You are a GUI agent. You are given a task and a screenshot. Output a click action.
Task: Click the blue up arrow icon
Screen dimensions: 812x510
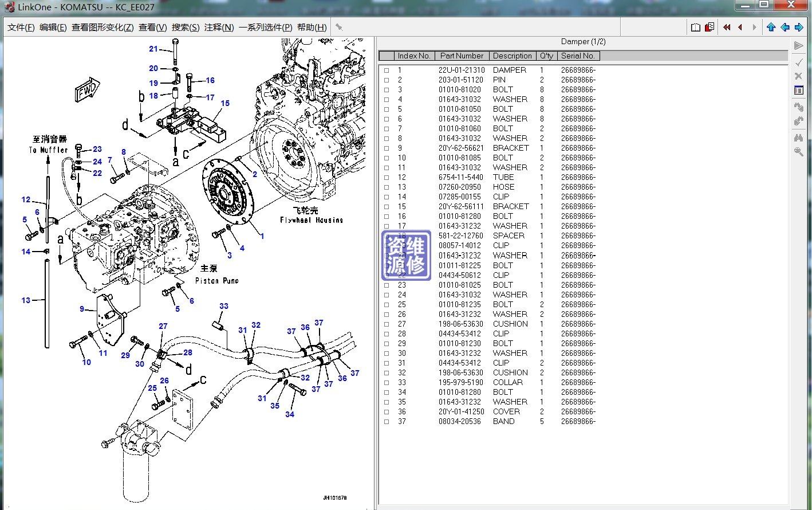pyautogui.click(x=771, y=28)
